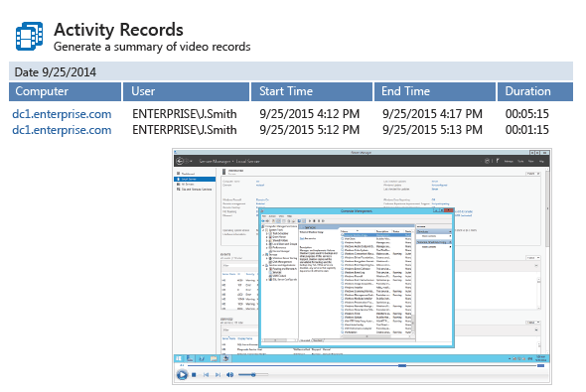Skip to next video segment
This screenshot has width=586, height=392.
pos(218,375)
